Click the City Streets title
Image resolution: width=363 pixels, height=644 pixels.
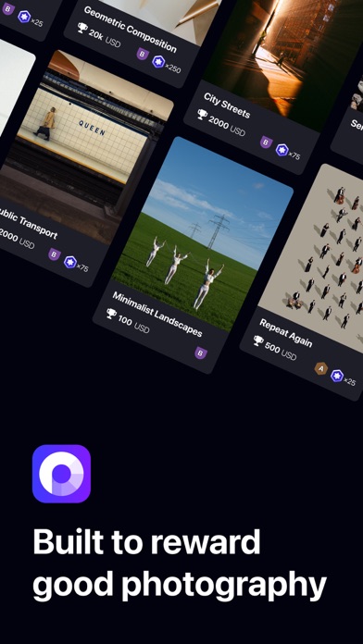tap(227, 105)
